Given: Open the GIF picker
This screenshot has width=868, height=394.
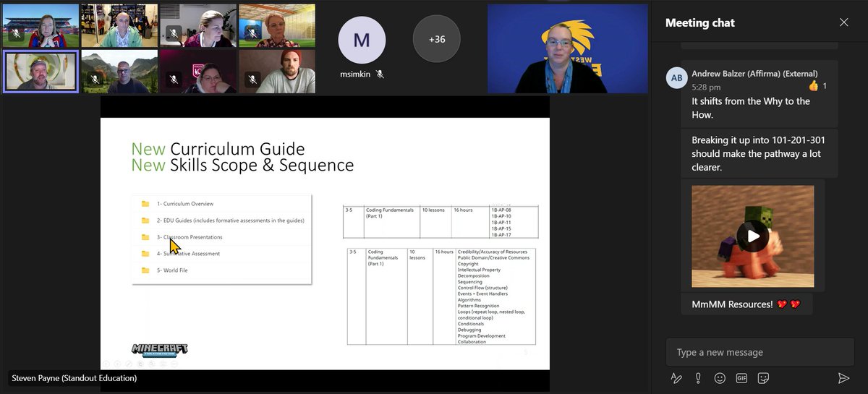Looking at the screenshot, I should (741, 378).
